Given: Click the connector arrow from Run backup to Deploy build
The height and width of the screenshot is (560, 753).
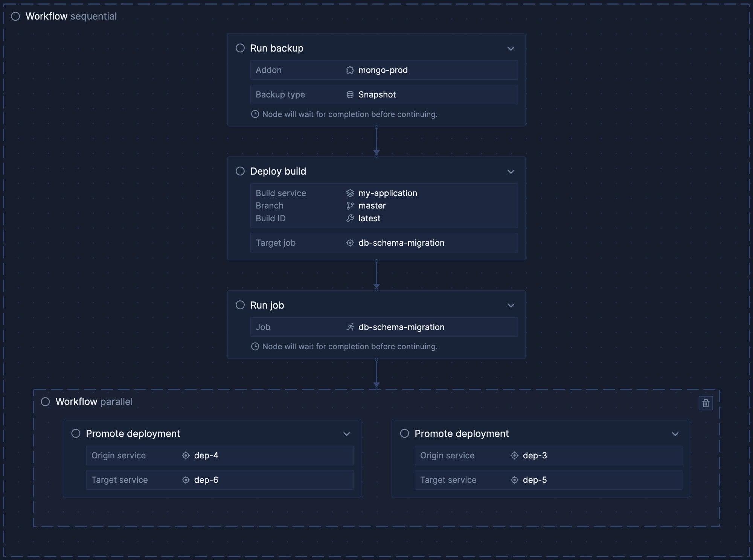Looking at the screenshot, I should [x=376, y=142].
